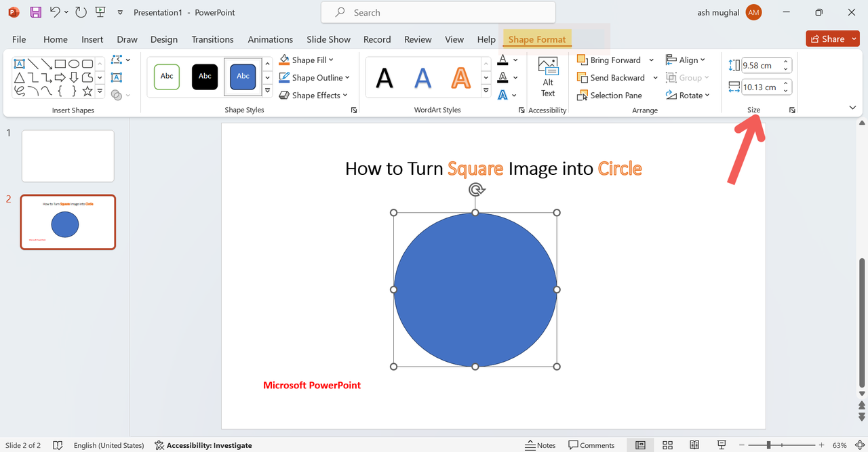Open the Shape Effects dropdown
Viewport: 868px width, 452px height.
(313, 96)
